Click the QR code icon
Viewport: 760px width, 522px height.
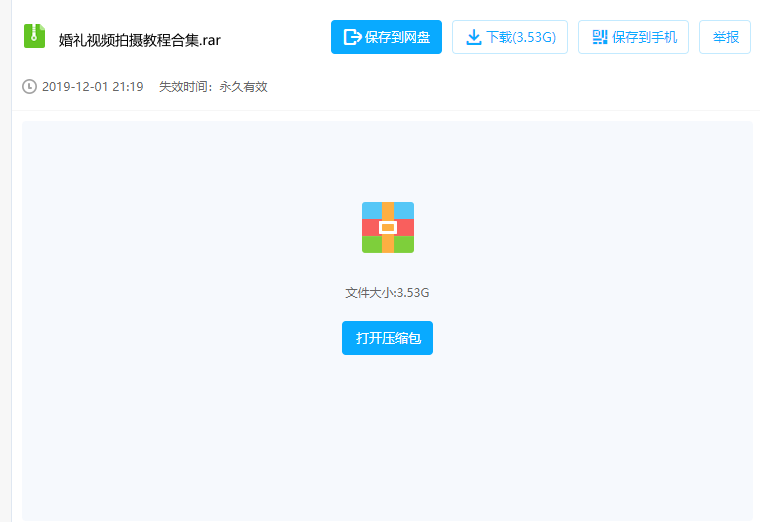pos(600,37)
